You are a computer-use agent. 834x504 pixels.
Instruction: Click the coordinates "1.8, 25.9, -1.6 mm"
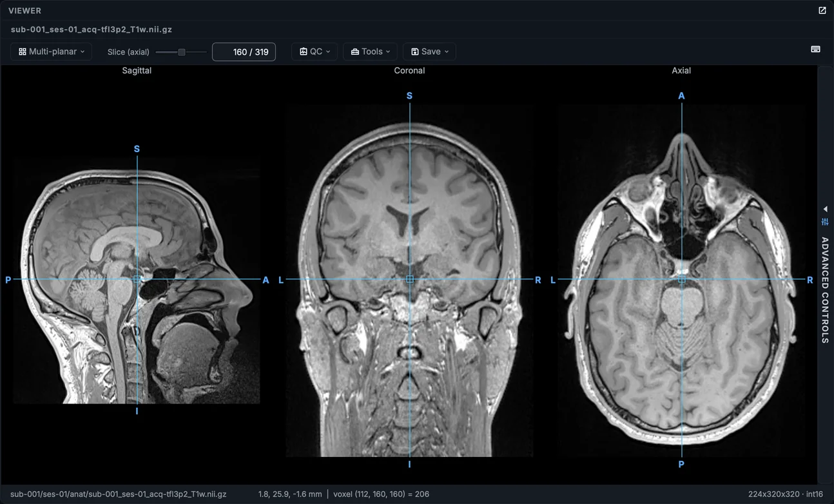coord(289,494)
